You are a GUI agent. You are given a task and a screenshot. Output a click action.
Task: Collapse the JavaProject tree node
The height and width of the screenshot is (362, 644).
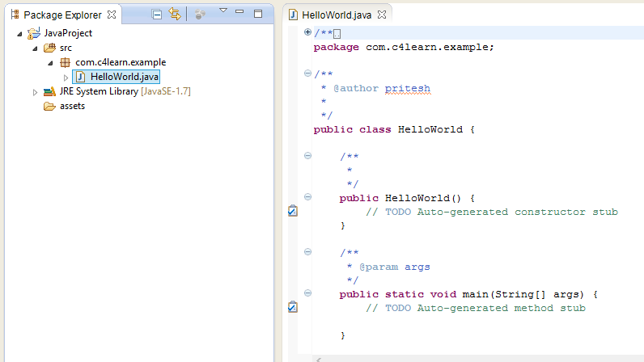[x=19, y=34]
